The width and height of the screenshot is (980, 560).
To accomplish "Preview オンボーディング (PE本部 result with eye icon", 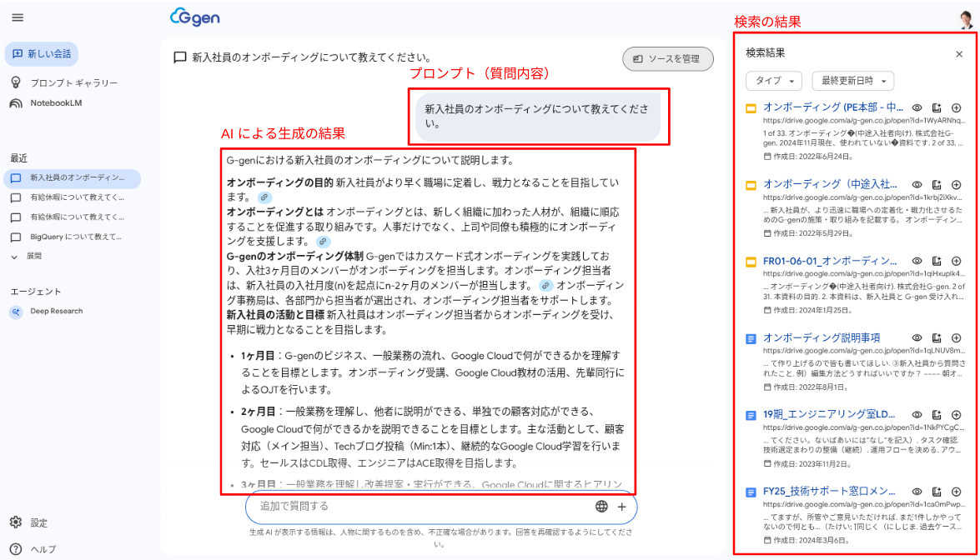I will click(917, 108).
